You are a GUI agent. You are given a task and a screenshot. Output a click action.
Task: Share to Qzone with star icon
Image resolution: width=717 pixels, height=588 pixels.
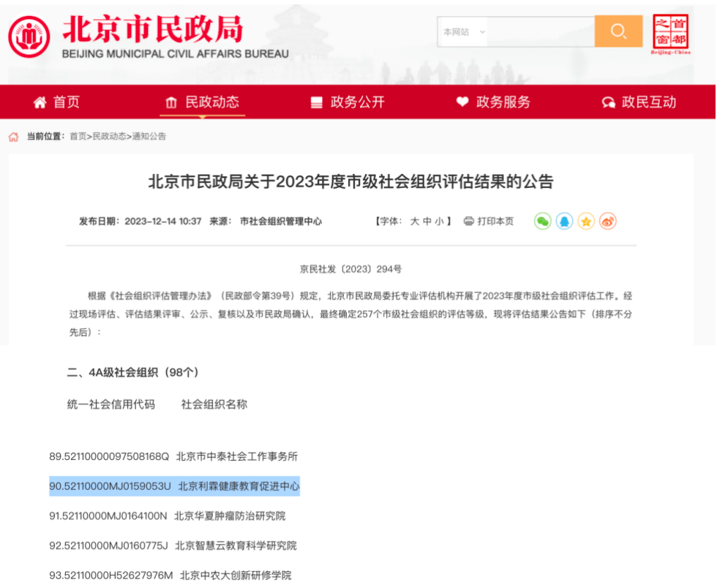pyautogui.click(x=586, y=221)
